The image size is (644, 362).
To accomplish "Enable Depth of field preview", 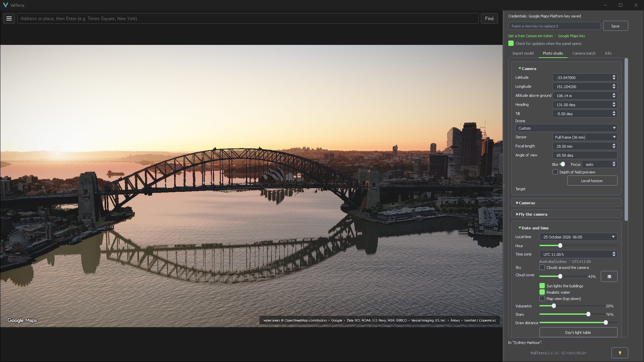I will click(555, 172).
